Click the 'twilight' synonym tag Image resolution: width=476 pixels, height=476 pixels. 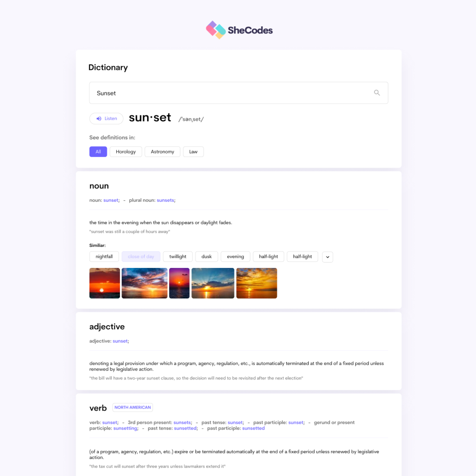point(177,256)
